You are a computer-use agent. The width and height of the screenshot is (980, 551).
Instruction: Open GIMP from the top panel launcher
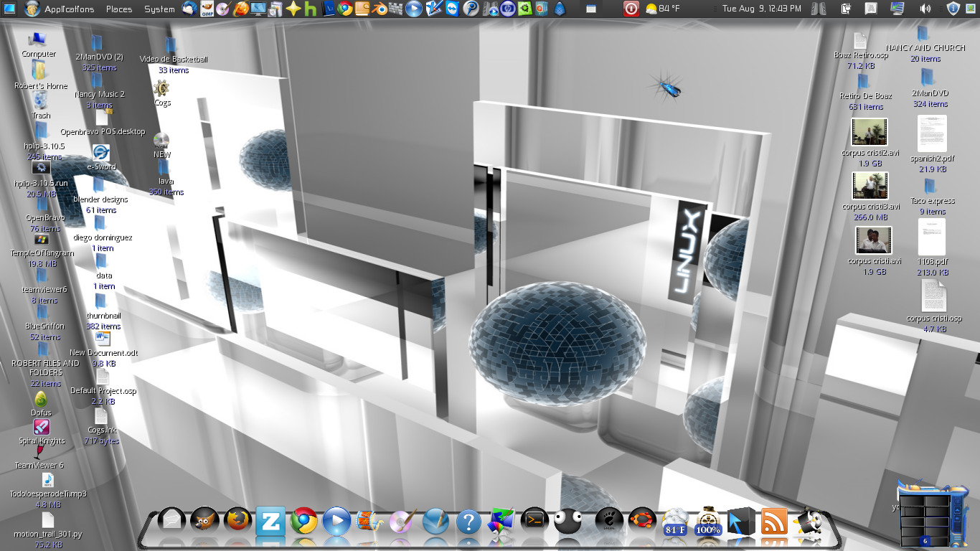click(207, 9)
